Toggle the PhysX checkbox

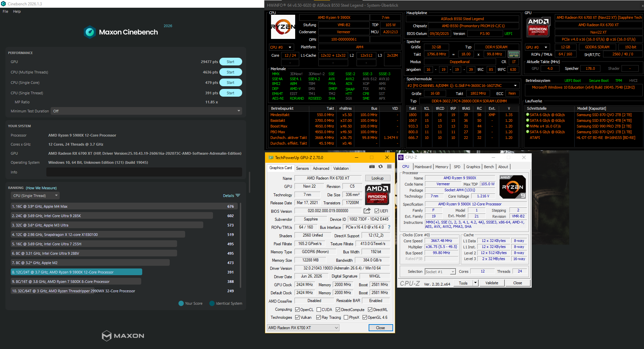pyautogui.click(x=346, y=317)
